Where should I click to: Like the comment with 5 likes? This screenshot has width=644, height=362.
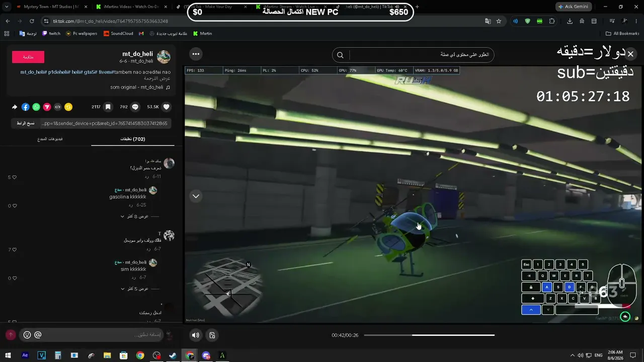pyautogui.click(x=14, y=177)
